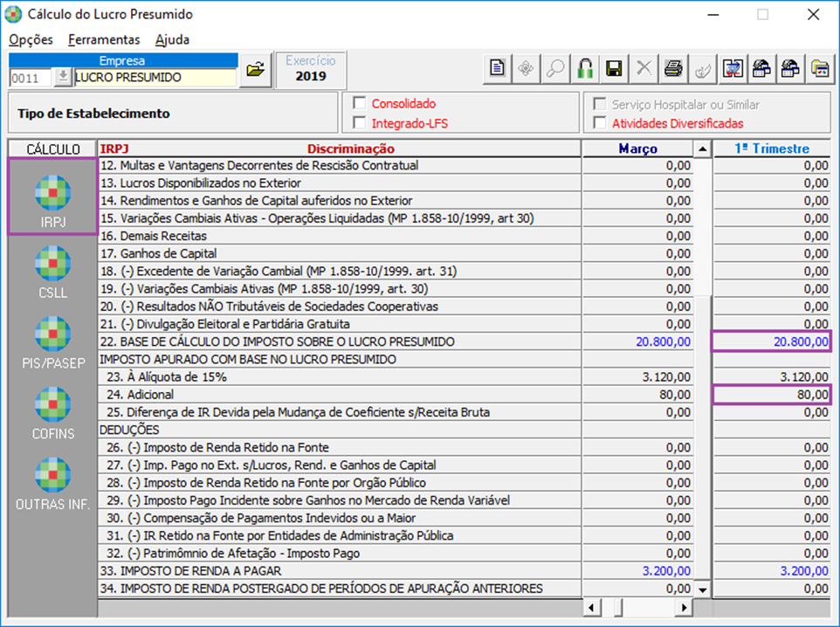Click the grayed hand toolbar icon

pyautogui.click(x=702, y=69)
